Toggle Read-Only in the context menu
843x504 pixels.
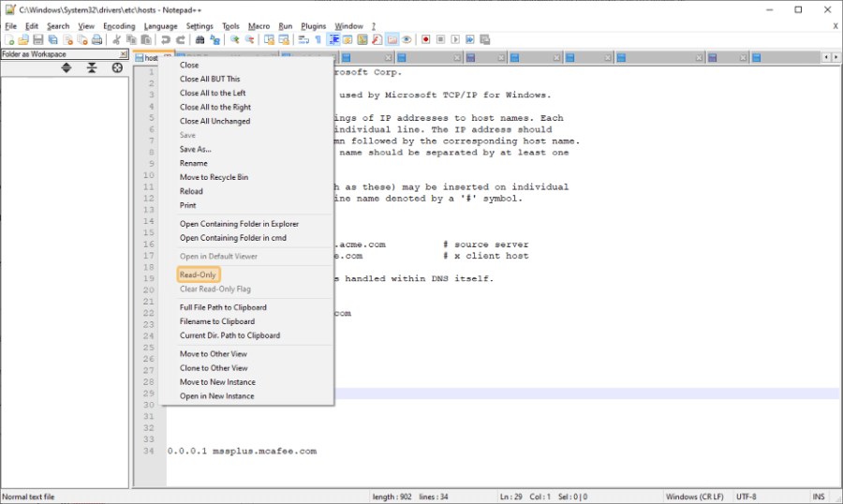[198, 274]
